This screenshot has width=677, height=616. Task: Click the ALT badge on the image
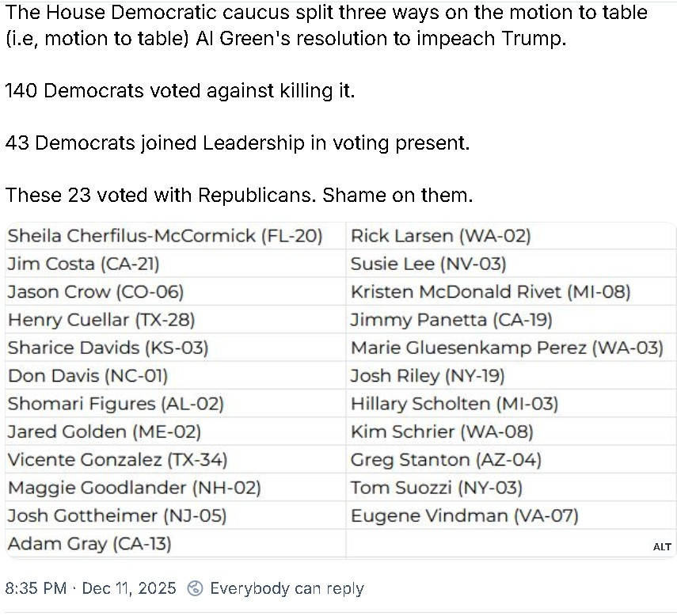coord(662,547)
